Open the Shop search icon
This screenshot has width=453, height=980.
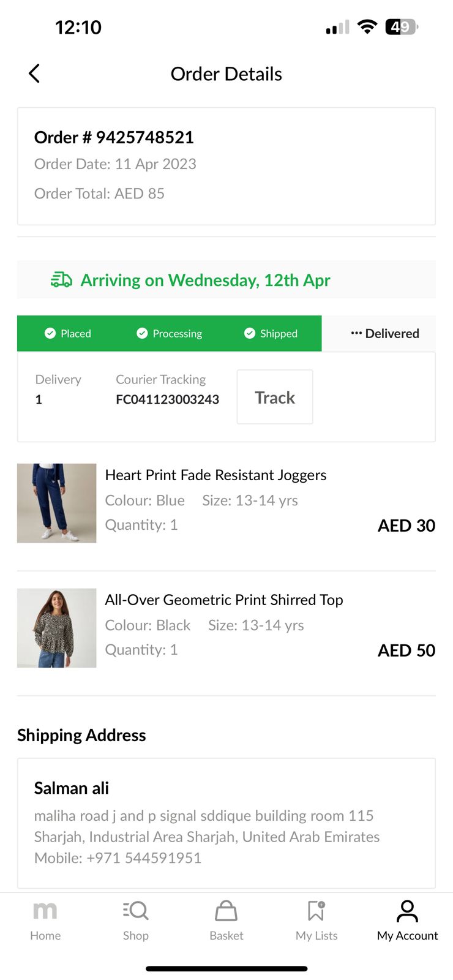(135, 911)
